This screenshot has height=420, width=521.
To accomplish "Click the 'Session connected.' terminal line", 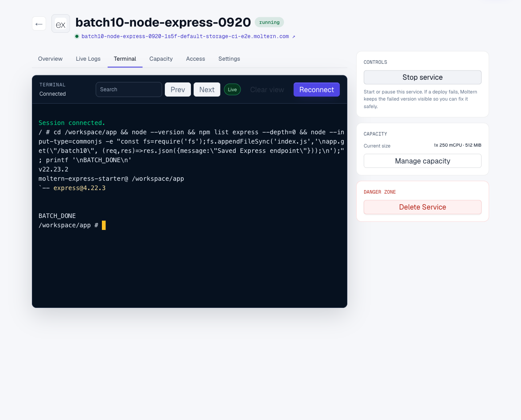I will pyautogui.click(x=72, y=123).
